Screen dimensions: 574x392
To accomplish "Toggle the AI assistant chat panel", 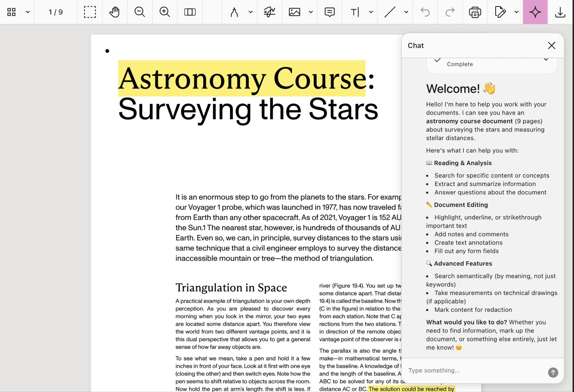I will (535, 12).
